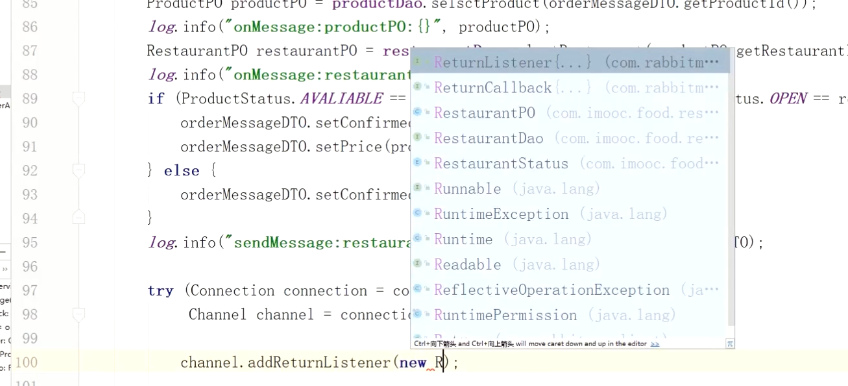Collapse the try block fold marker on line 98
Screen dimensions: 848x386
(x=79, y=314)
